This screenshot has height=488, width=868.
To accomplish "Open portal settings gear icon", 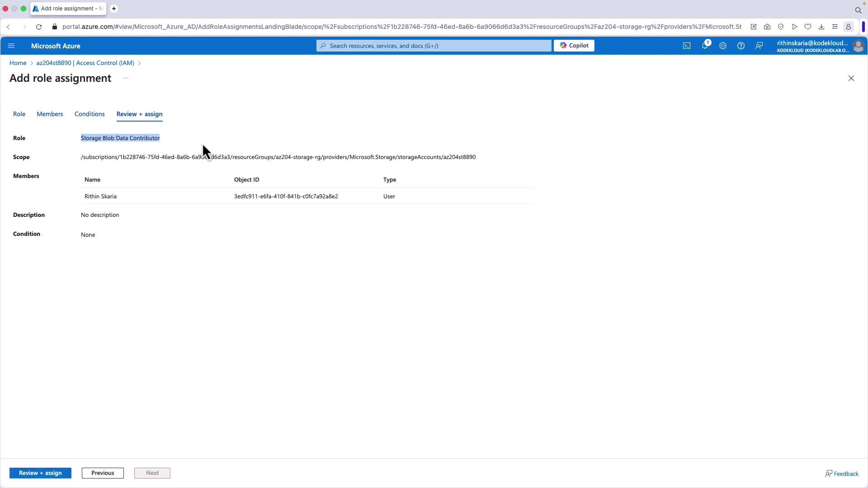I will coord(723,46).
